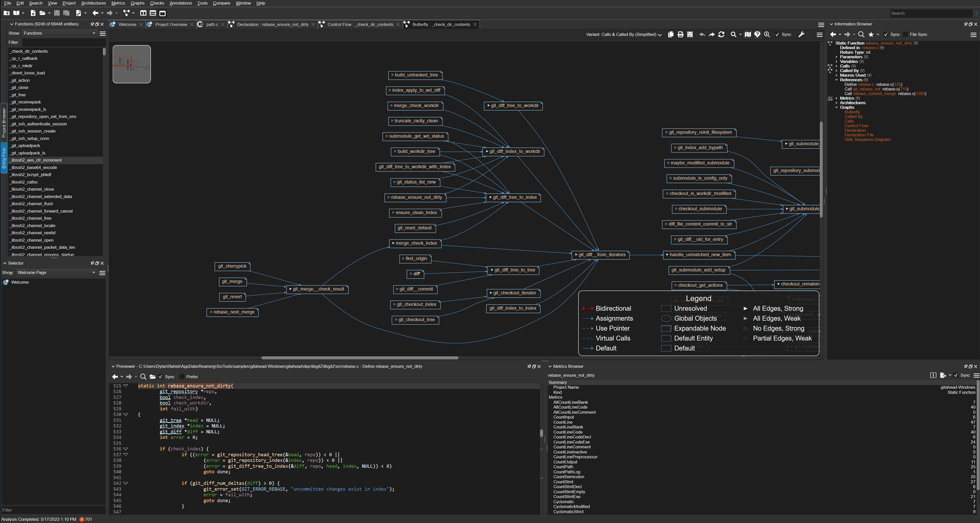Click the rebase.c link under Defined in
Image resolution: width=980 pixels, height=523 pixels.
869,48
